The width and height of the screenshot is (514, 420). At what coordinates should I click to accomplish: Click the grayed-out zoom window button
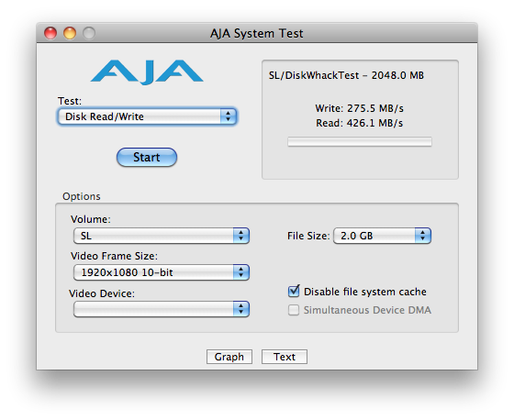89,33
